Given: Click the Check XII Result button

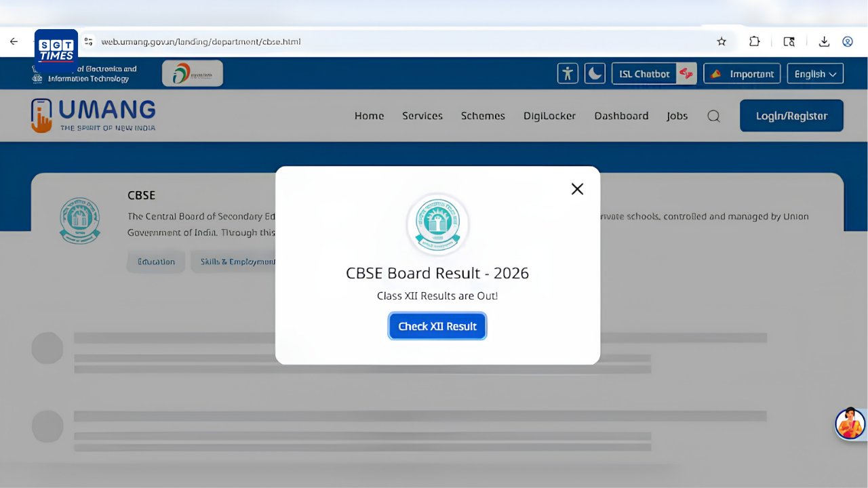Looking at the screenshot, I should [x=437, y=326].
